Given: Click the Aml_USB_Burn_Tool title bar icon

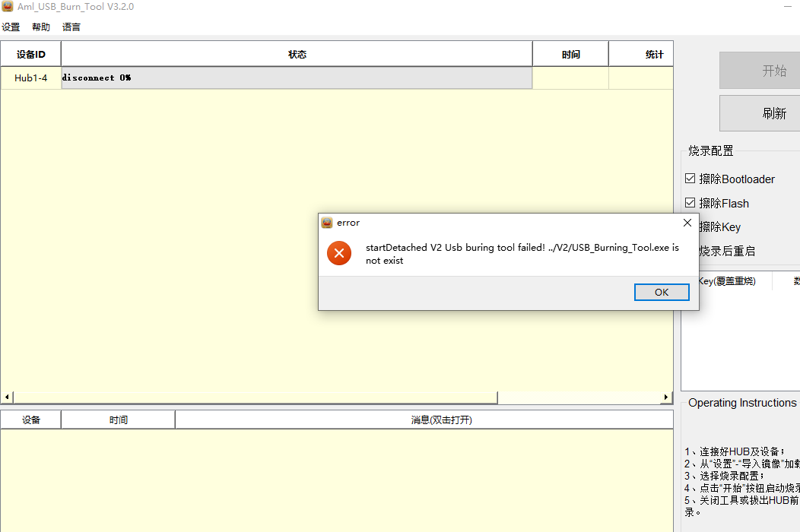Looking at the screenshot, I should pos(7,6).
